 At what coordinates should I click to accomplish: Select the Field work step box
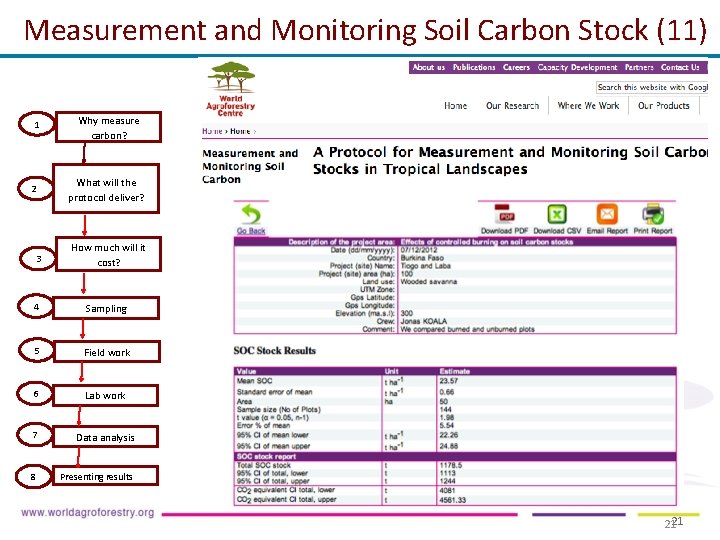[107, 352]
